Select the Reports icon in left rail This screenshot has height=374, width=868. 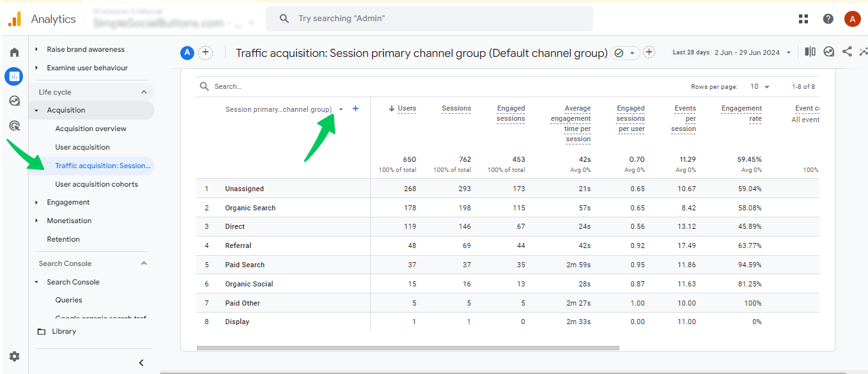pyautogui.click(x=14, y=77)
